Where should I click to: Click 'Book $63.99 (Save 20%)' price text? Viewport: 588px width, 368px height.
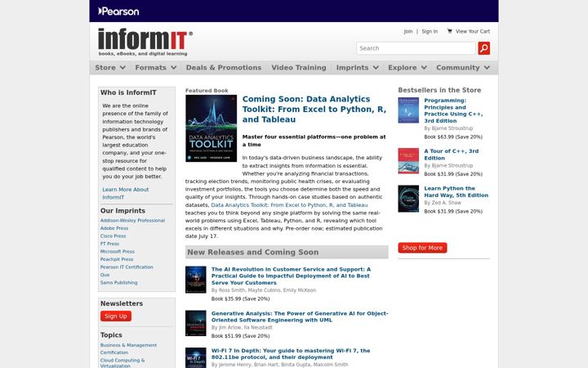pos(453,137)
